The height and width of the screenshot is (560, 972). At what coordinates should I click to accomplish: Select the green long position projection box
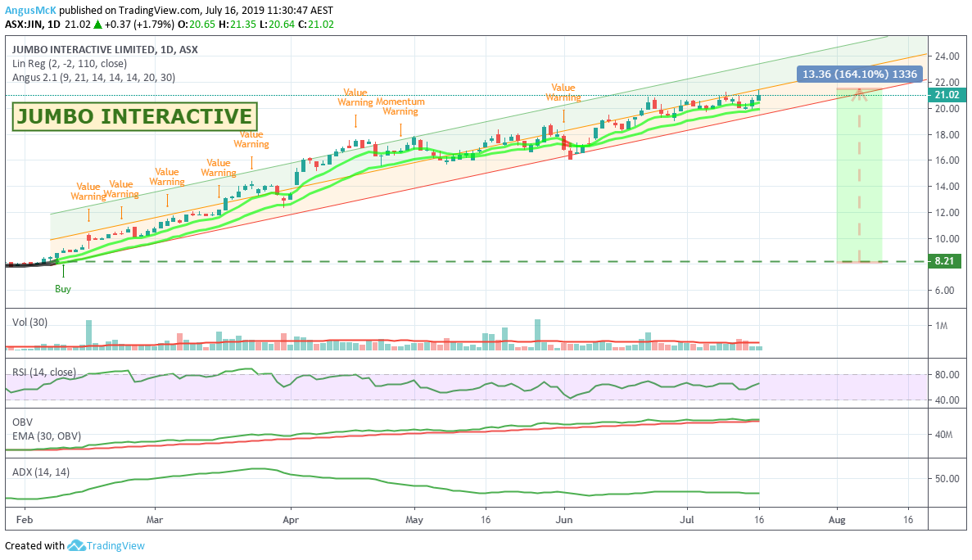pos(859,174)
